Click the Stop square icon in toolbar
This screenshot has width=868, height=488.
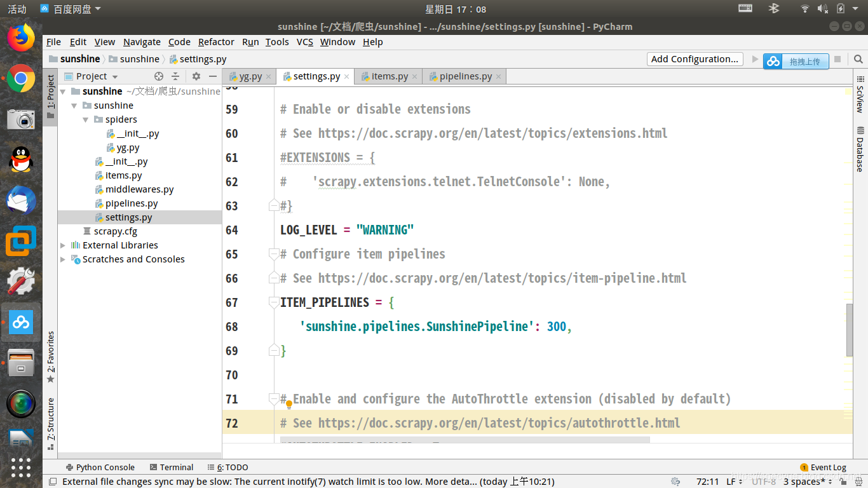(837, 59)
